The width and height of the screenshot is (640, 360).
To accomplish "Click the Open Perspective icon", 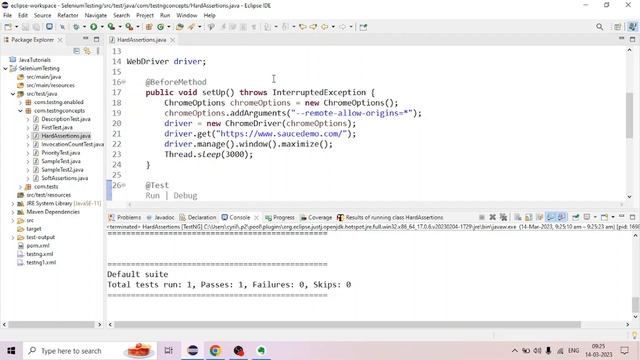I will [618, 27].
